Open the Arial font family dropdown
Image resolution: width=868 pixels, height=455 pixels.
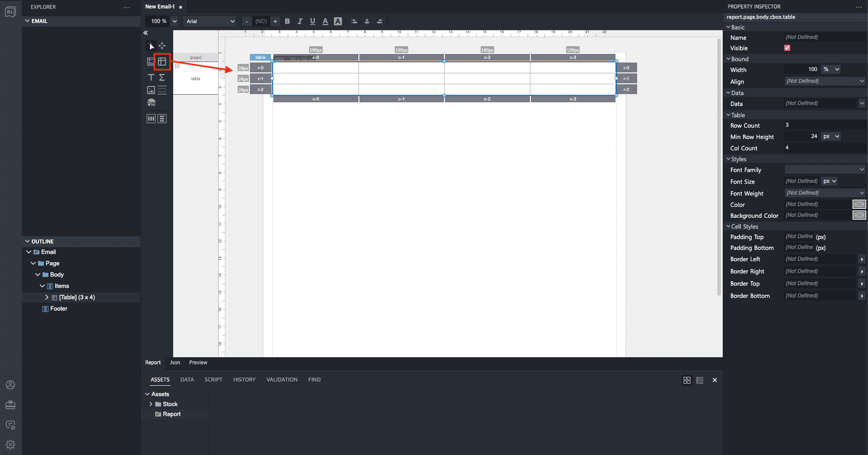point(210,21)
